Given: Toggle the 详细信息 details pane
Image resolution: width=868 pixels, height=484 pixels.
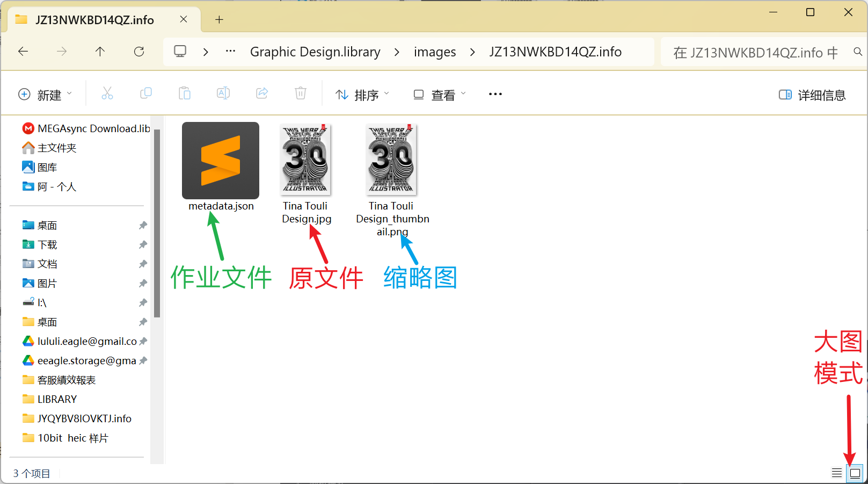Looking at the screenshot, I should tap(812, 95).
